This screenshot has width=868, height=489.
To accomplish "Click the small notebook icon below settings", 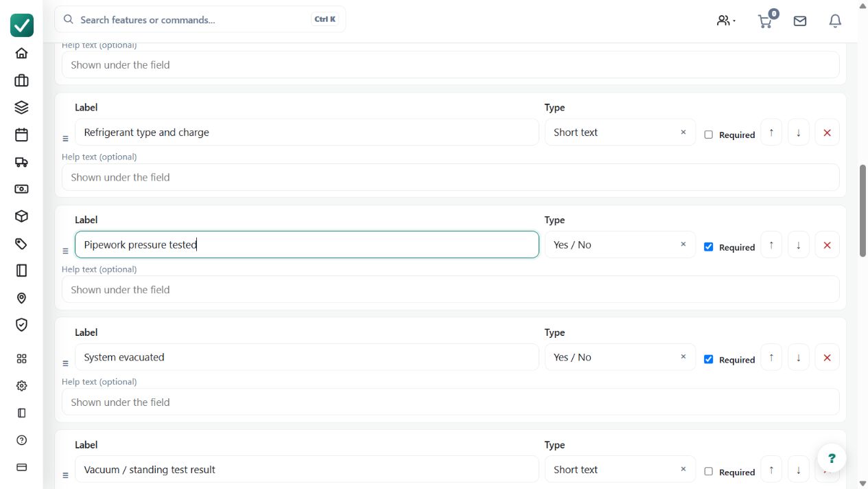I will pyautogui.click(x=21, y=413).
